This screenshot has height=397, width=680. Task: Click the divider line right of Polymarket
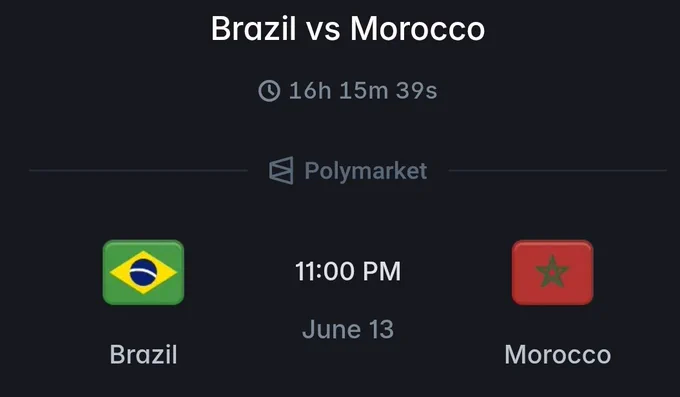558,171
